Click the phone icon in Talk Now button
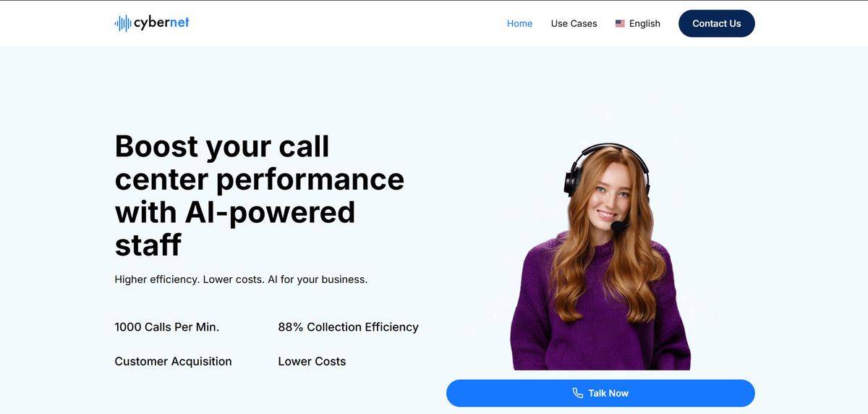The height and width of the screenshot is (414, 868). [577, 393]
